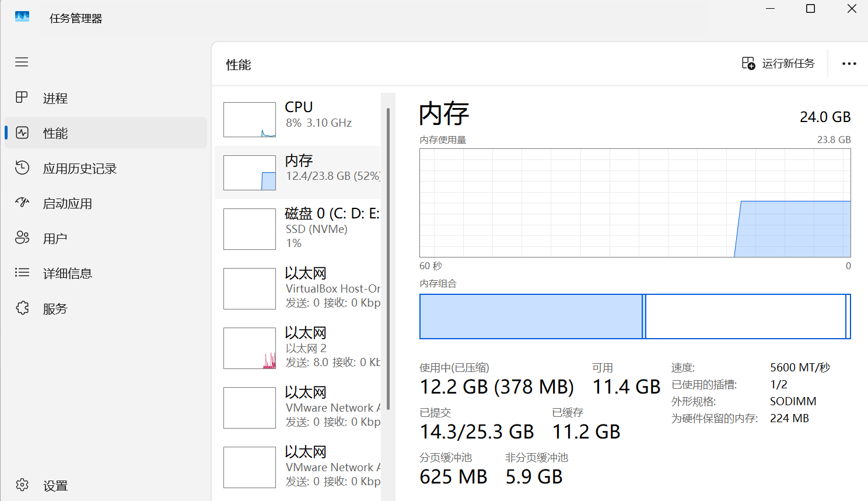Select the CPU mini graph thumbnail
The image size is (868, 501).
(250, 120)
